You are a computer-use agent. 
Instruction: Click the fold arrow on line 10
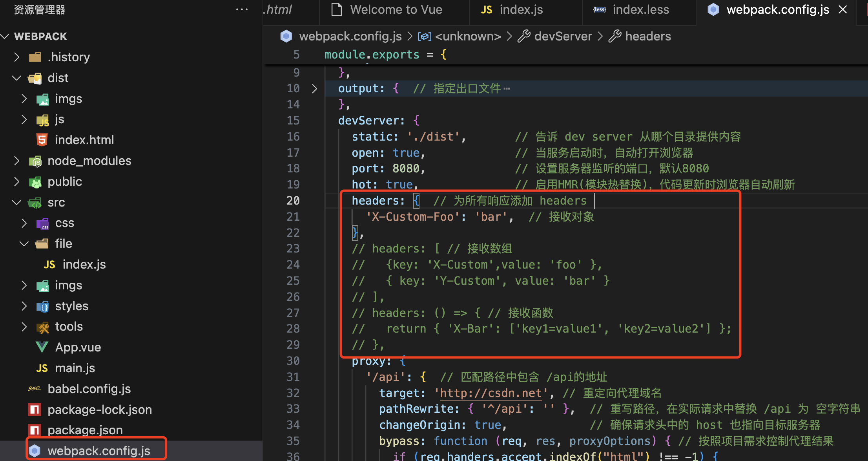[x=314, y=88]
